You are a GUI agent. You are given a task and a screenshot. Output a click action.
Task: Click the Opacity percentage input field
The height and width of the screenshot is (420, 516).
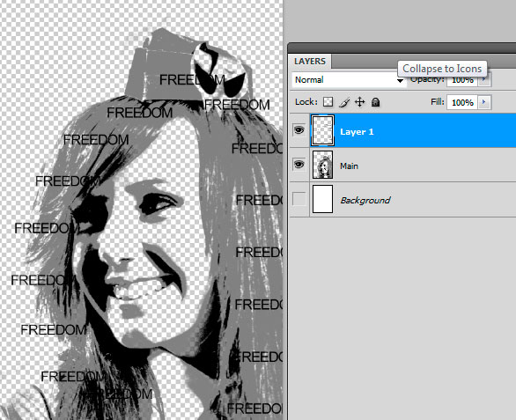tap(462, 80)
